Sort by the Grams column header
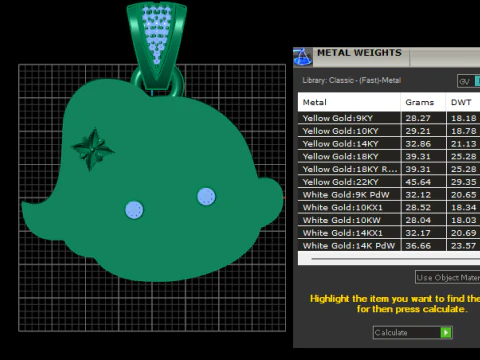The width and height of the screenshot is (480, 360). pyautogui.click(x=423, y=102)
